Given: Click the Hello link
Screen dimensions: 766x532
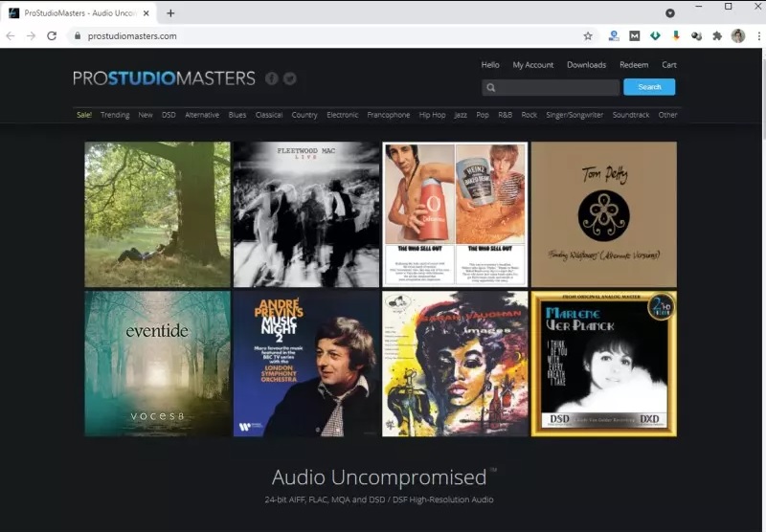Looking at the screenshot, I should pos(490,65).
